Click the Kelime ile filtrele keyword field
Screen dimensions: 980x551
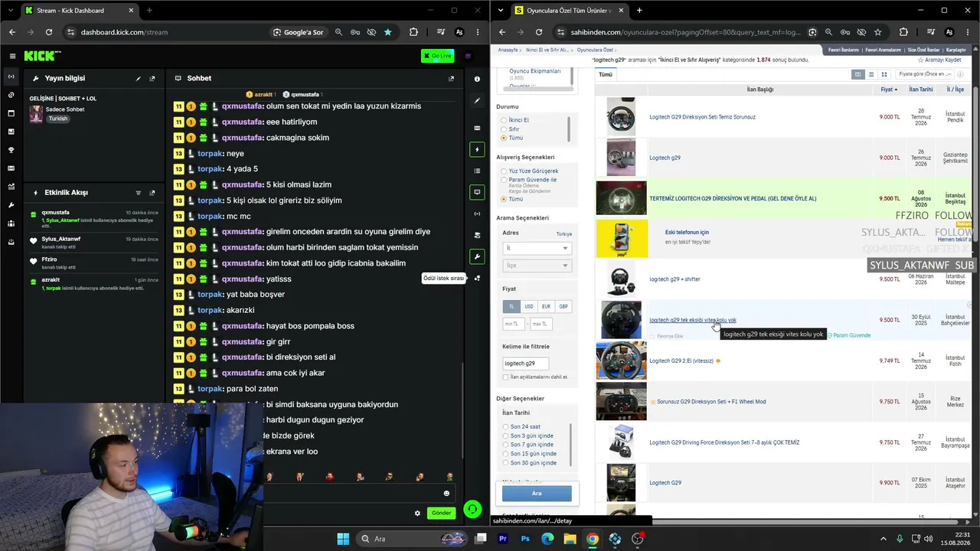pyautogui.click(x=525, y=364)
